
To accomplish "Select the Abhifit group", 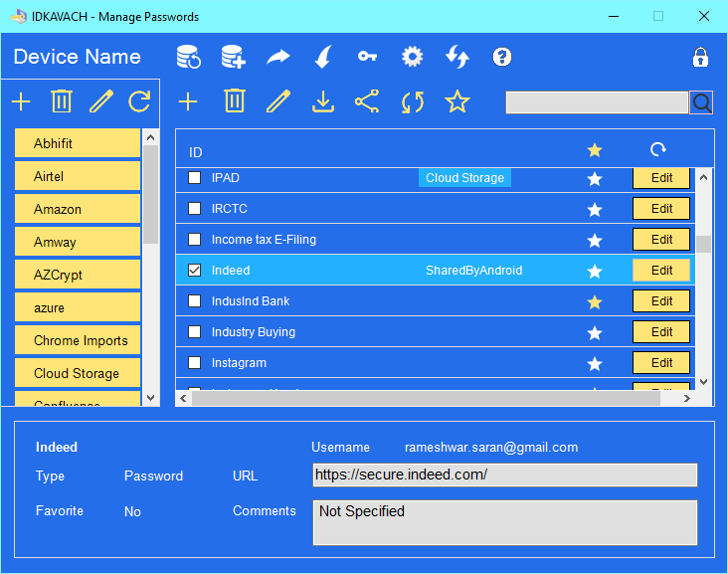I will 78,143.
